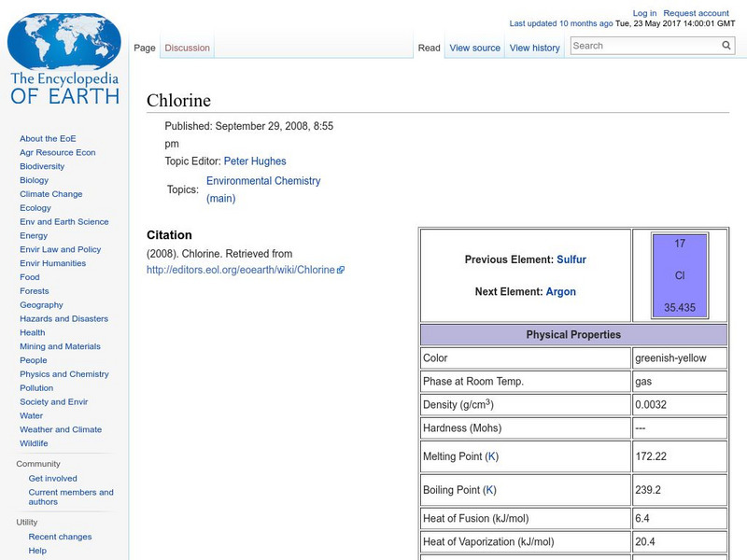Viewport: 747px width, 560px height.
Task: Click the search magnifier icon
Action: (x=726, y=46)
